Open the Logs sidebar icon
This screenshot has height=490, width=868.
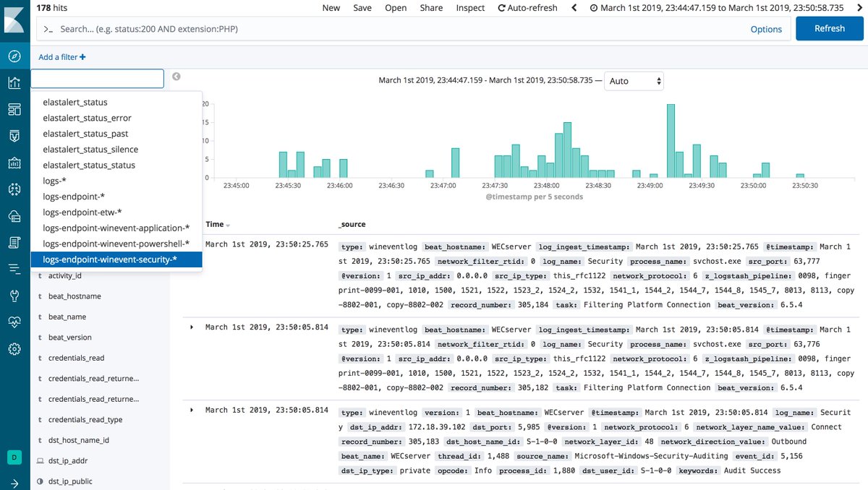point(14,242)
